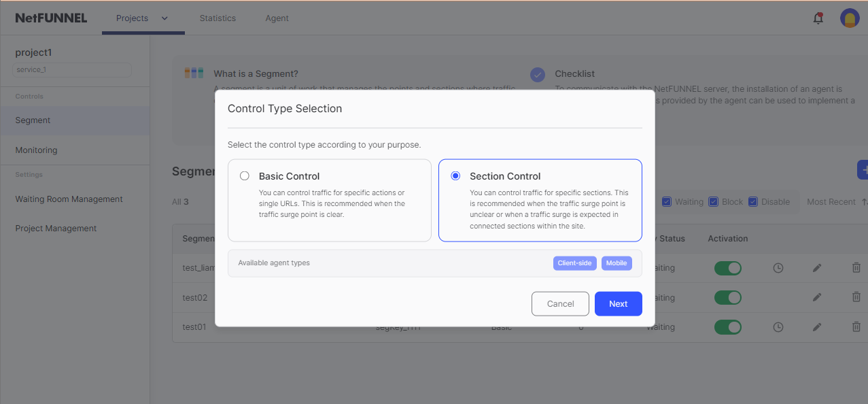Click the Next button in the dialog
The height and width of the screenshot is (404, 868).
[618, 303]
